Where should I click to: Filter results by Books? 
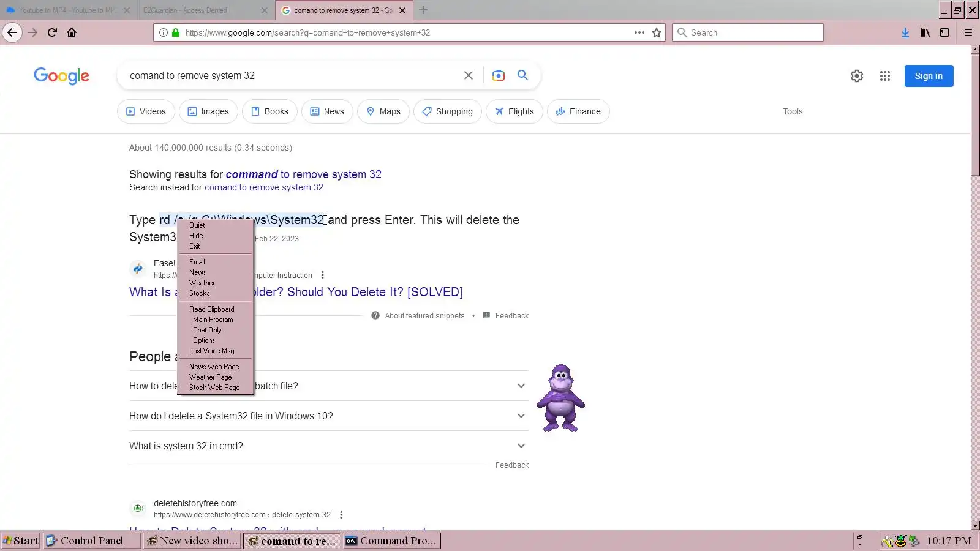coord(269,111)
